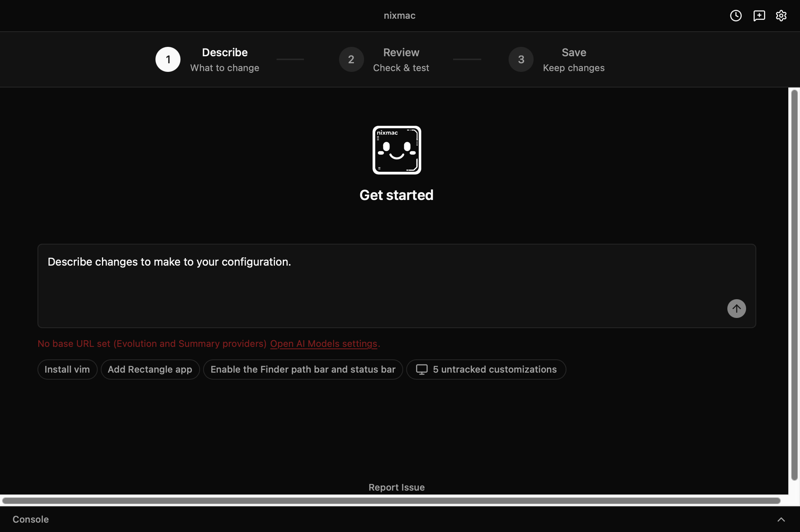Screen dimensions: 800x532
Task: Select the step 1 circle
Action: [x=168, y=59]
